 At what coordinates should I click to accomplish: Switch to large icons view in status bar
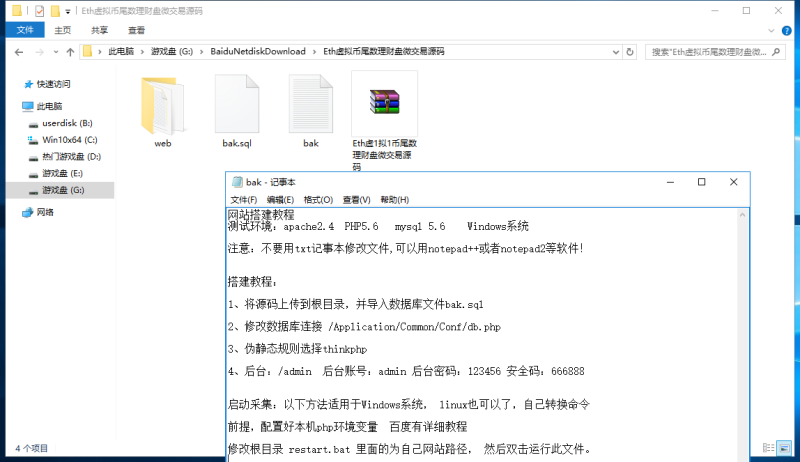(x=784, y=448)
